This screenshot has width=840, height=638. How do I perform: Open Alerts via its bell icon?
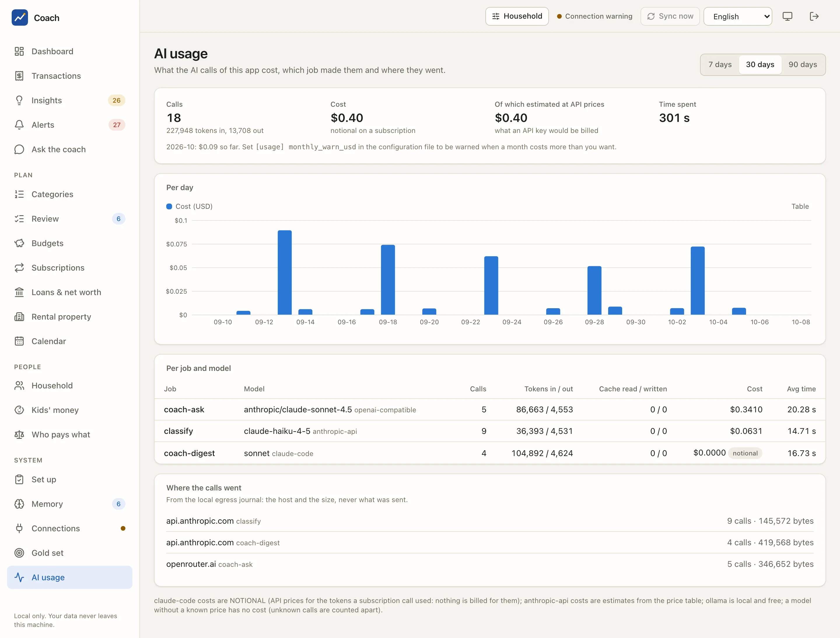coord(19,125)
